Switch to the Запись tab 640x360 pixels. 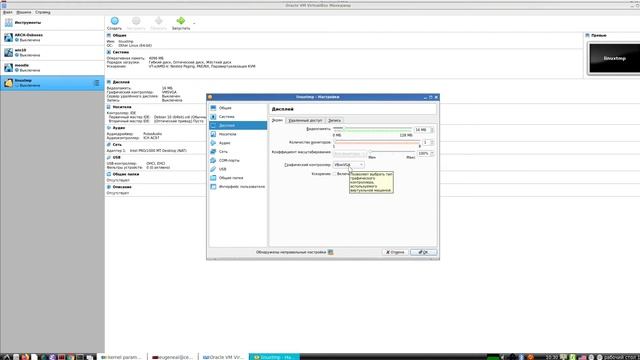tap(334, 120)
